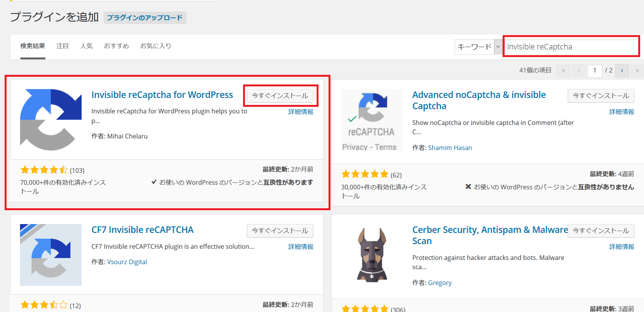Click the Advanced noCaptcha plugin thumbnail icon
Viewport: 644px width, 312px height.
point(372,120)
